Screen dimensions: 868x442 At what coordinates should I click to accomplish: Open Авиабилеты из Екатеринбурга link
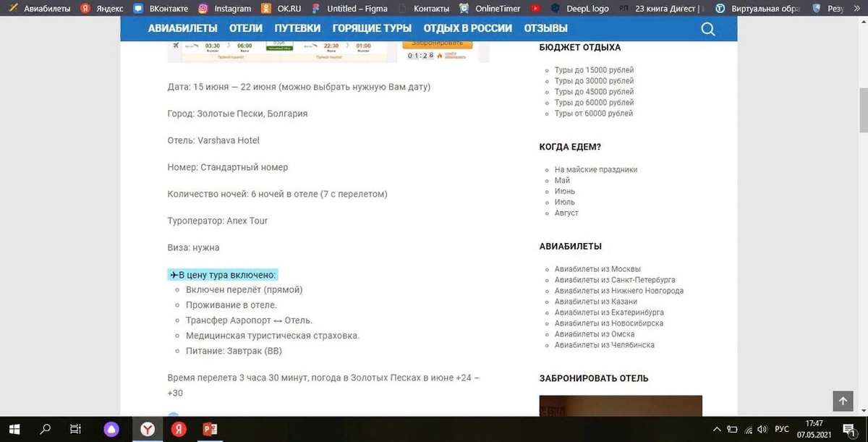[609, 313]
